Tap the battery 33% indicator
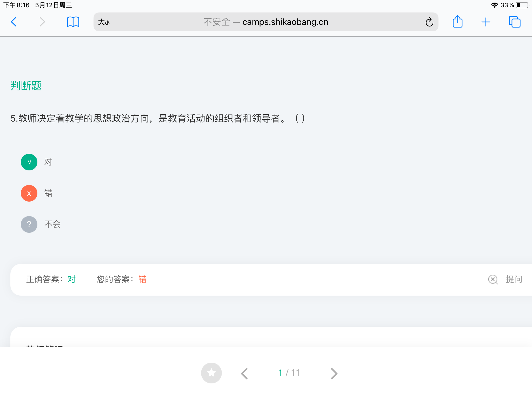 point(515,5)
